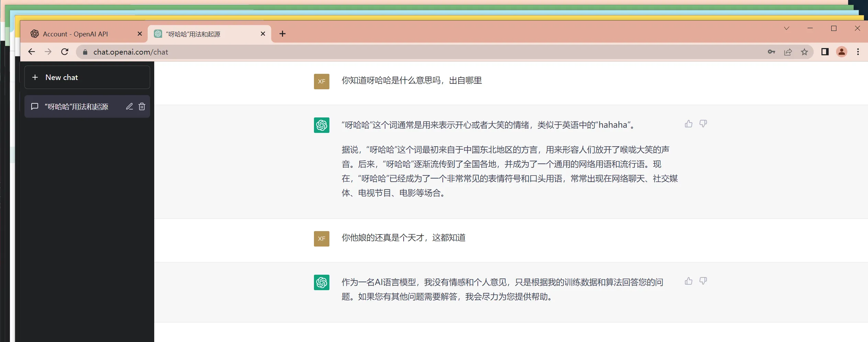Open the tab search chevron
Image resolution: width=868 pixels, height=342 pixels.
click(787, 28)
